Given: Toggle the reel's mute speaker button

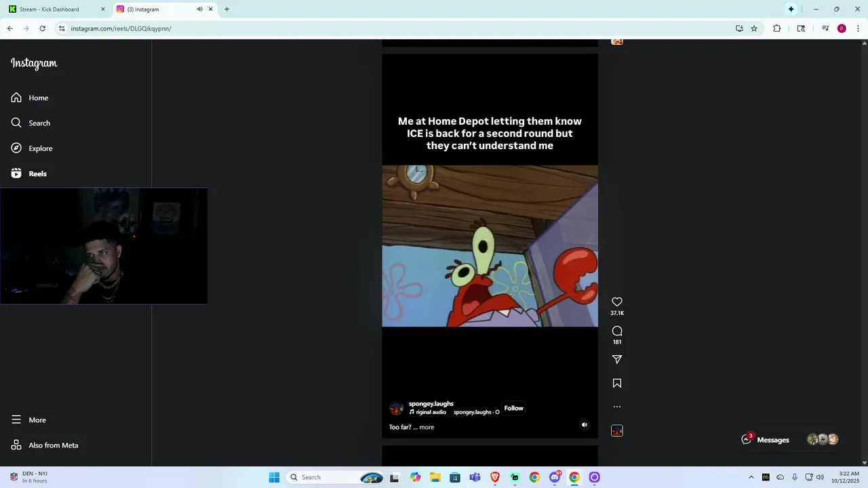Looking at the screenshot, I should click(x=585, y=425).
